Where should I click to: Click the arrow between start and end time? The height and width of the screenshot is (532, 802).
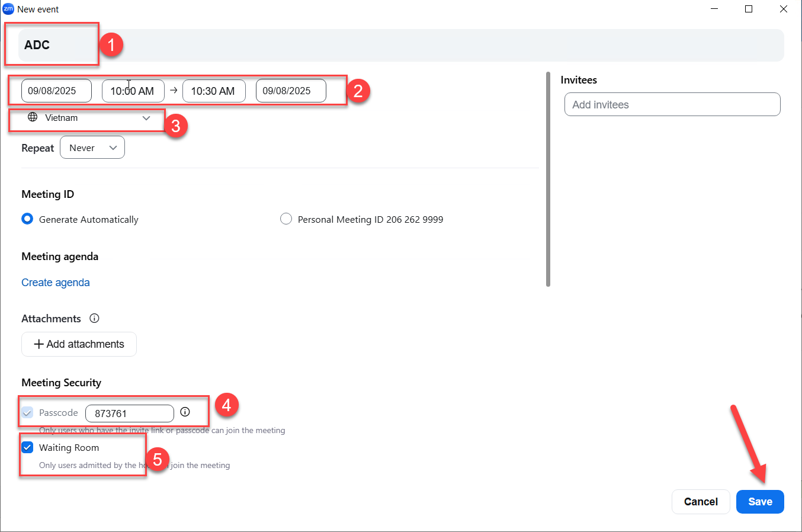click(174, 91)
